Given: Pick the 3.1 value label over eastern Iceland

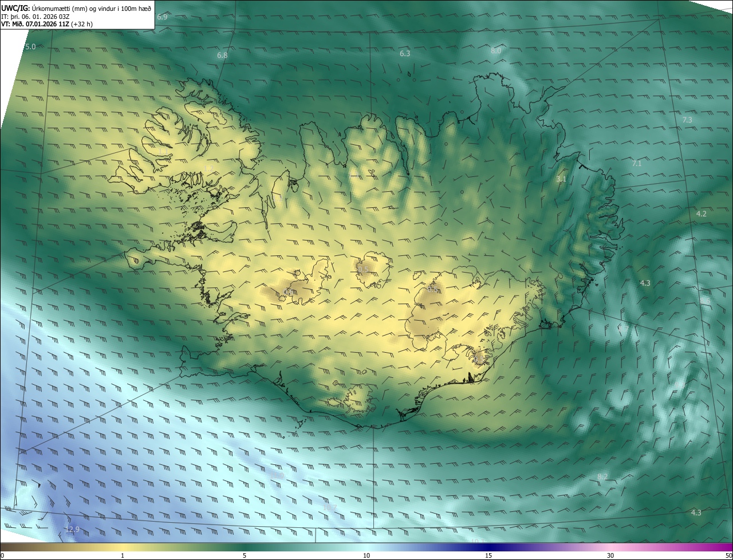Looking at the screenshot, I should pos(561,179).
